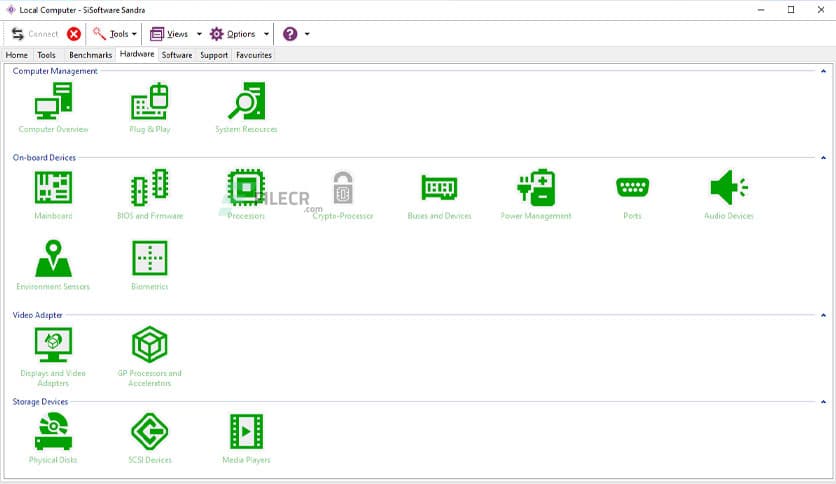Open the Options toolbar button

pos(232,34)
